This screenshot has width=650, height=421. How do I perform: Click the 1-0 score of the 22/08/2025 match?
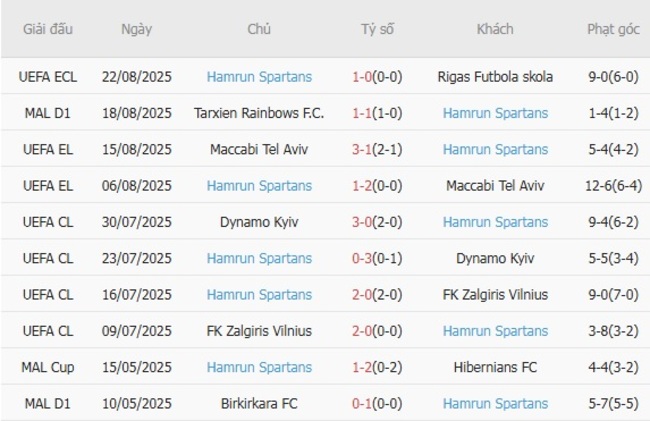pos(364,77)
